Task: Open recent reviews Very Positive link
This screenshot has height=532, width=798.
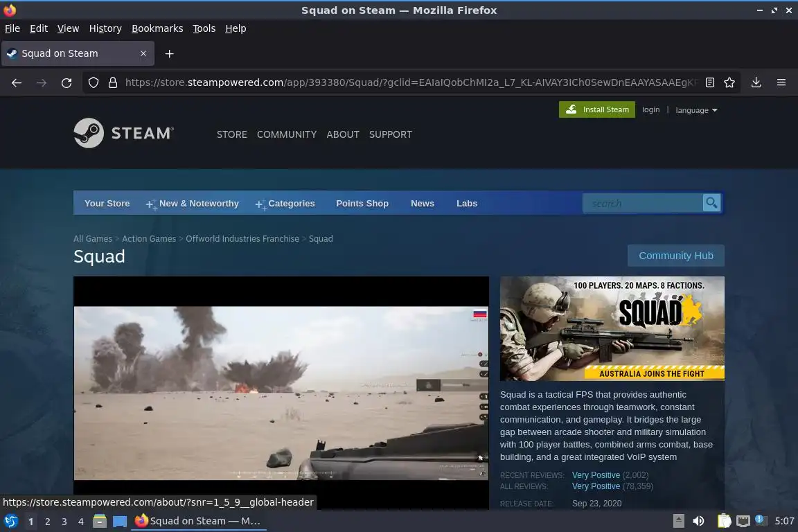Action: pyautogui.click(x=596, y=475)
